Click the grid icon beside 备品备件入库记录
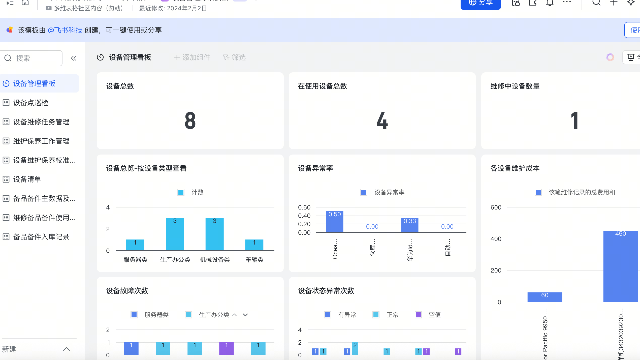640x360 pixels. pyautogui.click(x=6, y=237)
